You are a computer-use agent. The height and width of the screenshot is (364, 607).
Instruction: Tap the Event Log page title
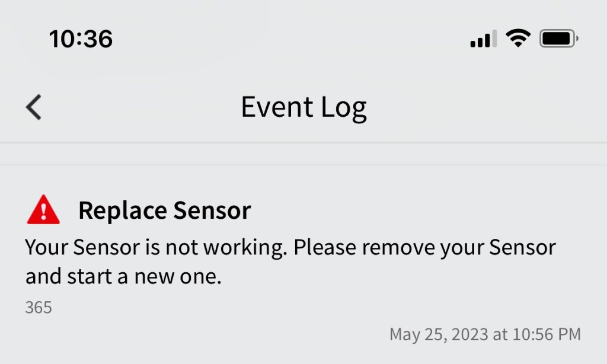tap(303, 108)
